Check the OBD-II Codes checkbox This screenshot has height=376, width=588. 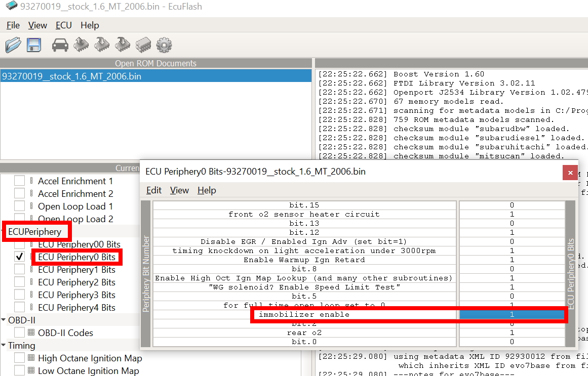click(20, 332)
